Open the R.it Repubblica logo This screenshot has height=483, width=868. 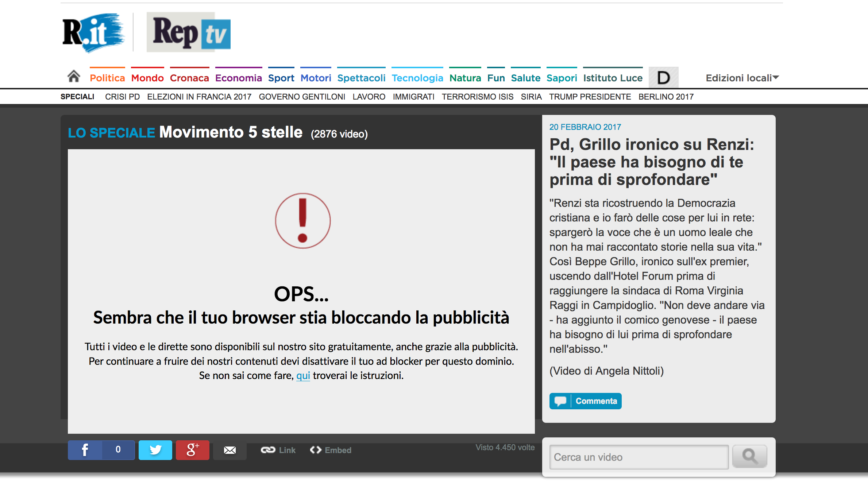click(93, 32)
